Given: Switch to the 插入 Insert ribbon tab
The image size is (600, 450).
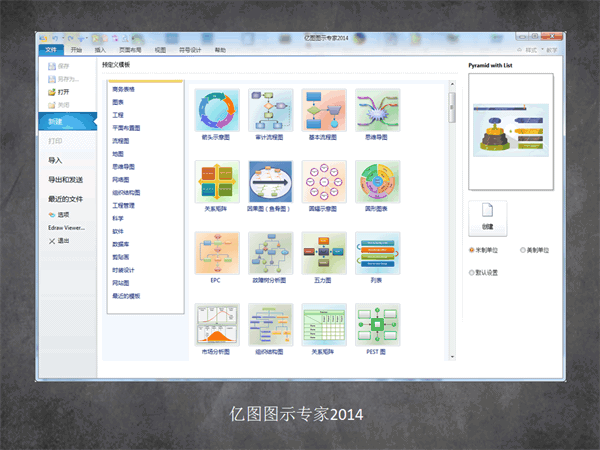Looking at the screenshot, I should point(100,50).
